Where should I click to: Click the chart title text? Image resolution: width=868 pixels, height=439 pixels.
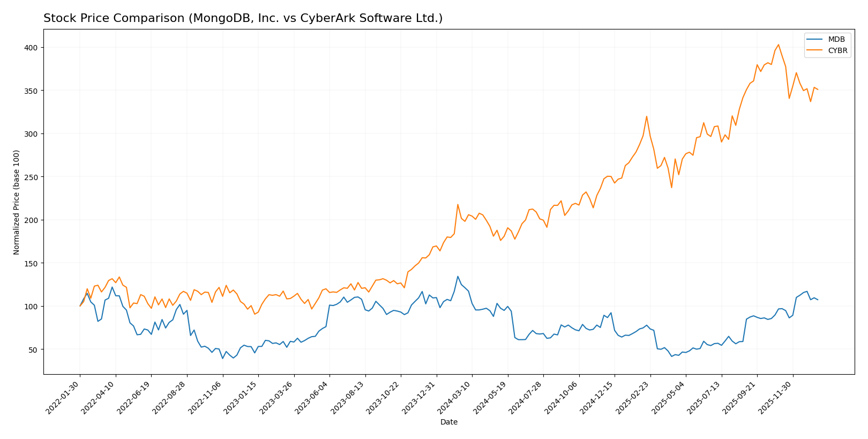[x=243, y=18]
